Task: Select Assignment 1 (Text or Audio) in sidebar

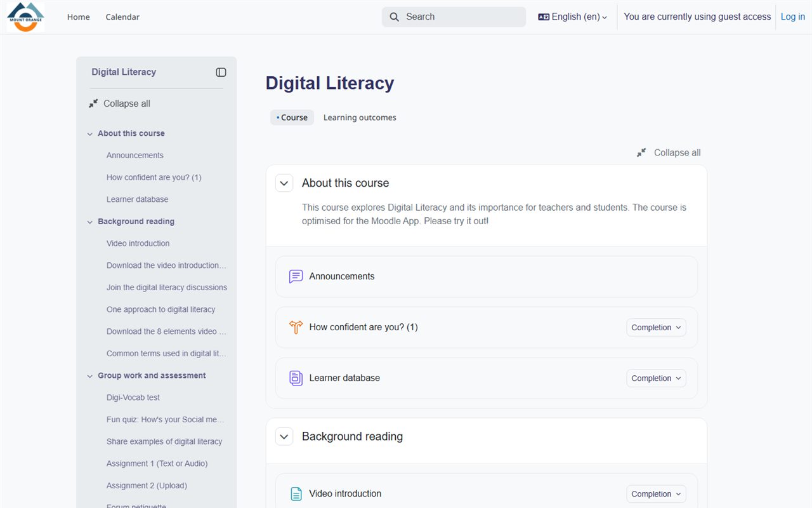Action: 157,464
